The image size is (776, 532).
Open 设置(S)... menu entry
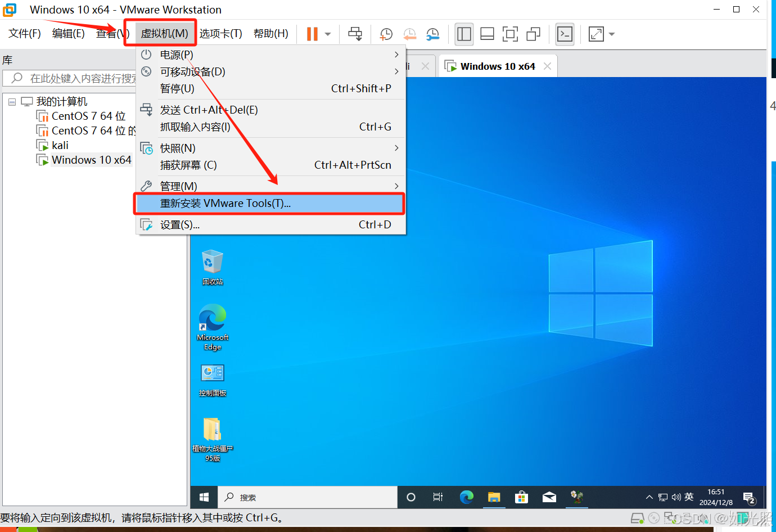[271, 224]
